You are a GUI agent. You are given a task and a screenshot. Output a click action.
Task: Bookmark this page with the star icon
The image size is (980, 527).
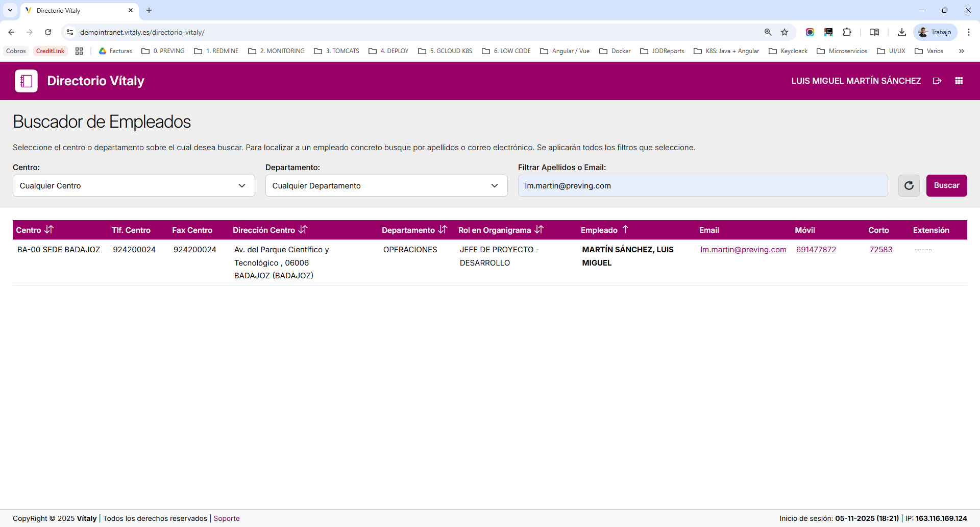coord(785,32)
